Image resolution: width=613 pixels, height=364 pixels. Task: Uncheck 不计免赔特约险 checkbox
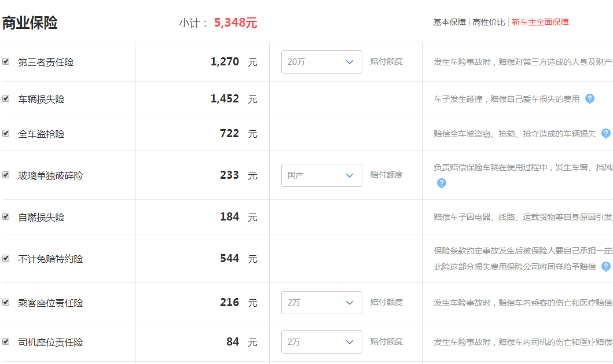point(6,259)
